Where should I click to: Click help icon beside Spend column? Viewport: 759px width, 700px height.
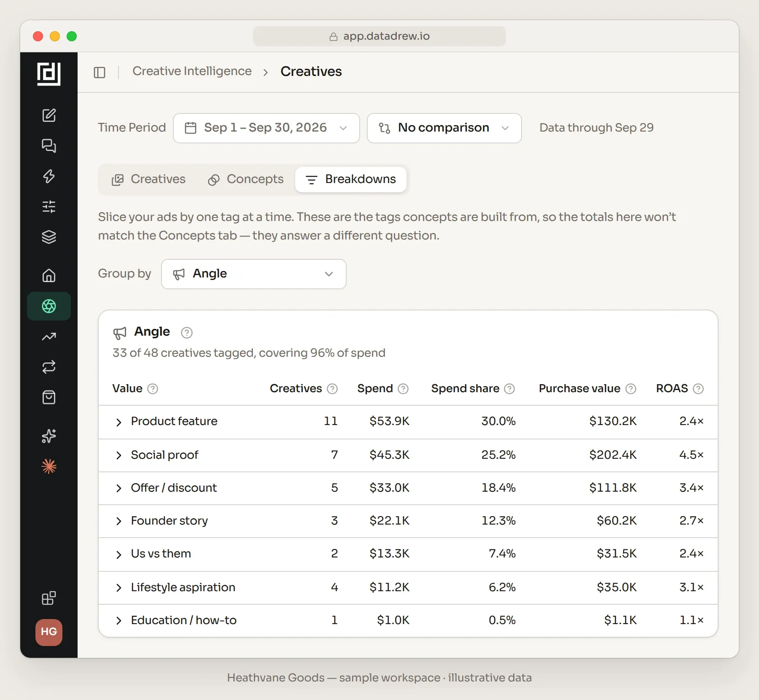tap(403, 389)
